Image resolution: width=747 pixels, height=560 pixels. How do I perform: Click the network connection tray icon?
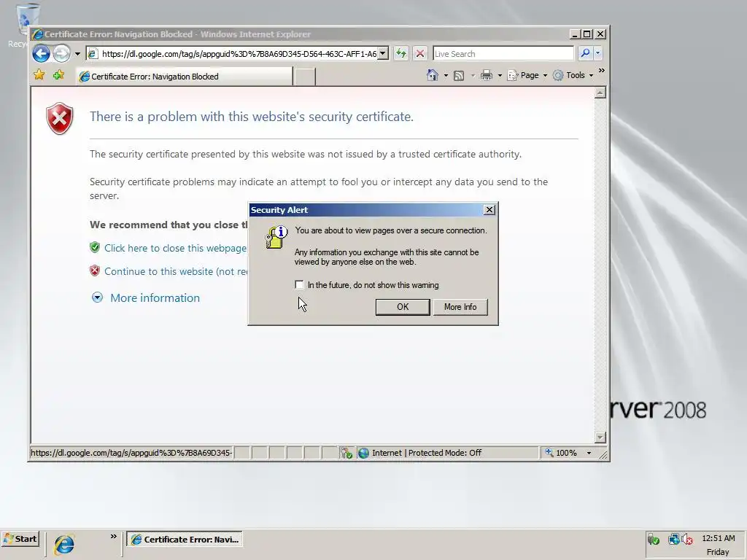tap(673, 539)
